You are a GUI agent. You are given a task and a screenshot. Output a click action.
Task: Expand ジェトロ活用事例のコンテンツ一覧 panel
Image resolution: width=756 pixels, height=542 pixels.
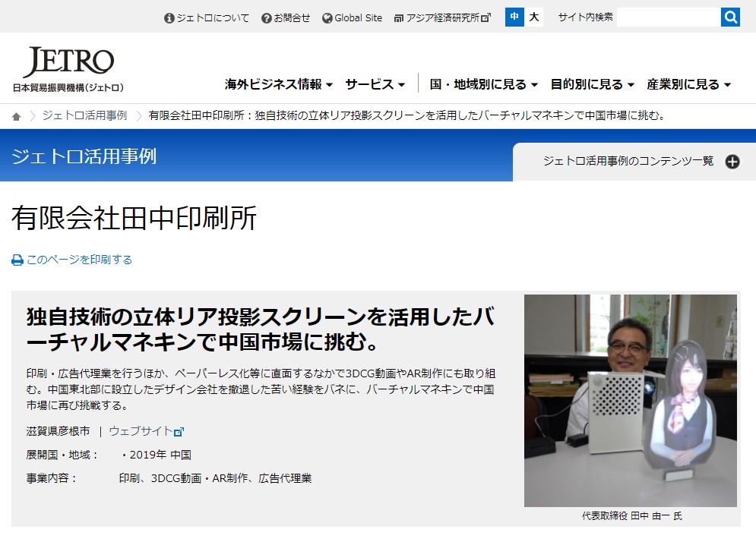click(634, 162)
